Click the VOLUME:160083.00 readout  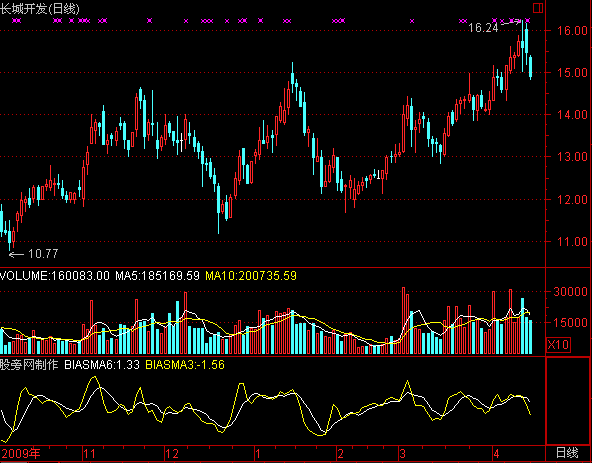pos(55,276)
